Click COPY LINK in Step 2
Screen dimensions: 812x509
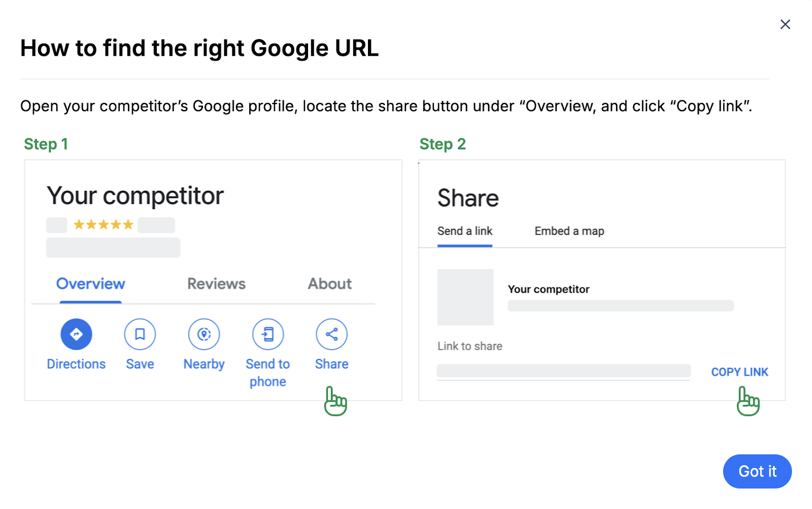[740, 372]
